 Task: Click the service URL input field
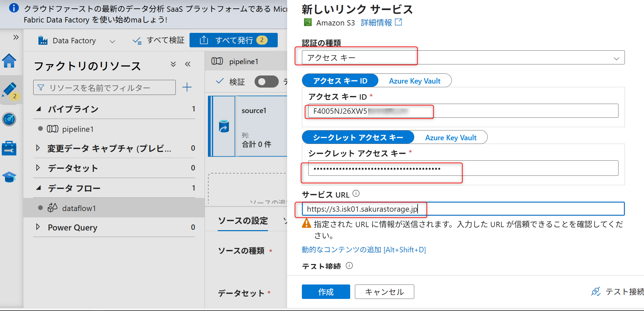pyautogui.click(x=463, y=208)
